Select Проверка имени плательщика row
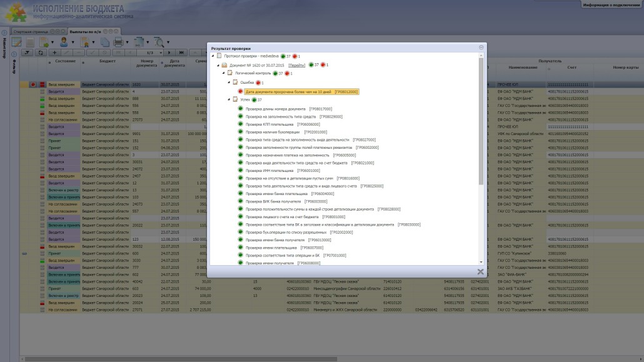Image resolution: width=644 pixels, height=362 pixels. pos(284,248)
